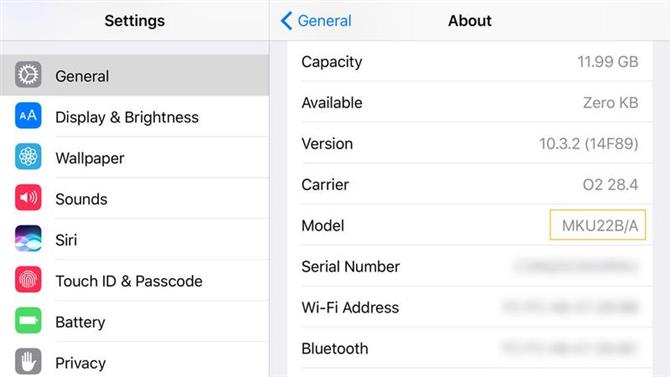Tap the Version row 10.3.2

[x=470, y=144]
